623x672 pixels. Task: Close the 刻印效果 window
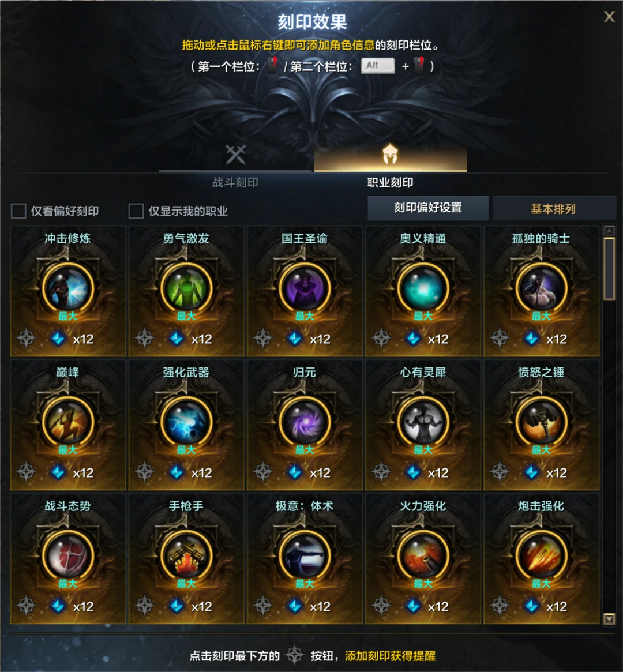pos(609,17)
